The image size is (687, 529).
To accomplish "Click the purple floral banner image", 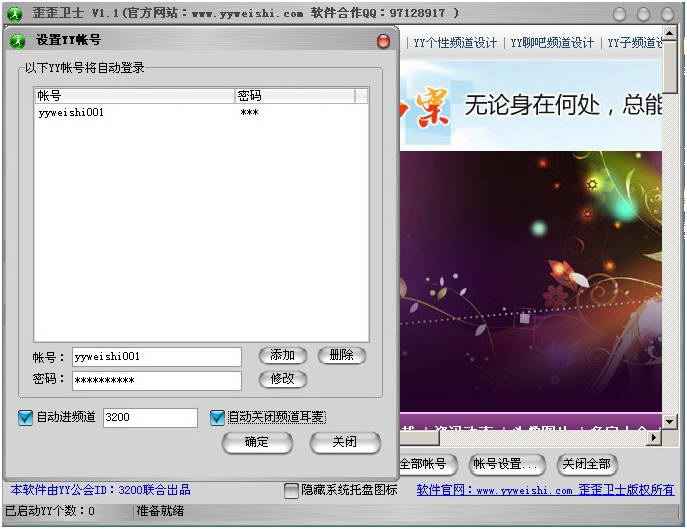I will [531, 281].
